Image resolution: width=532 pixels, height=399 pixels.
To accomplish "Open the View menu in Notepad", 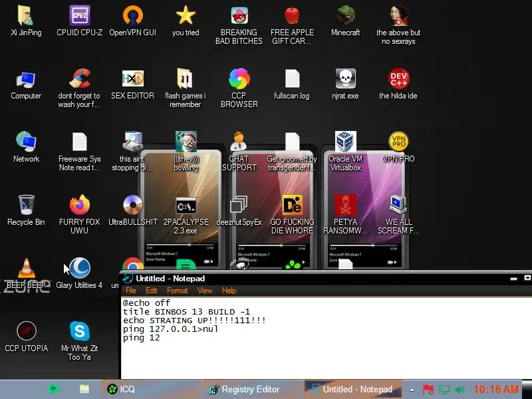I will (x=205, y=291).
